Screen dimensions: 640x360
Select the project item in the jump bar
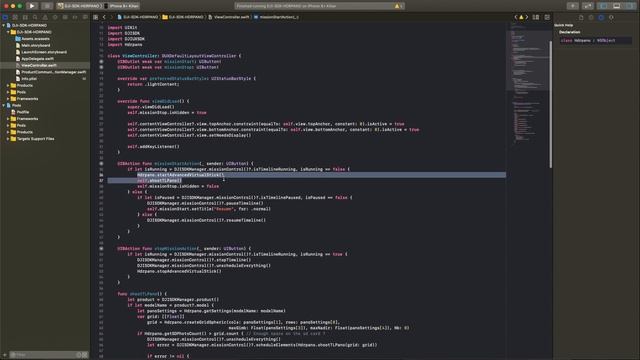pyautogui.click(x=138, y=17)
